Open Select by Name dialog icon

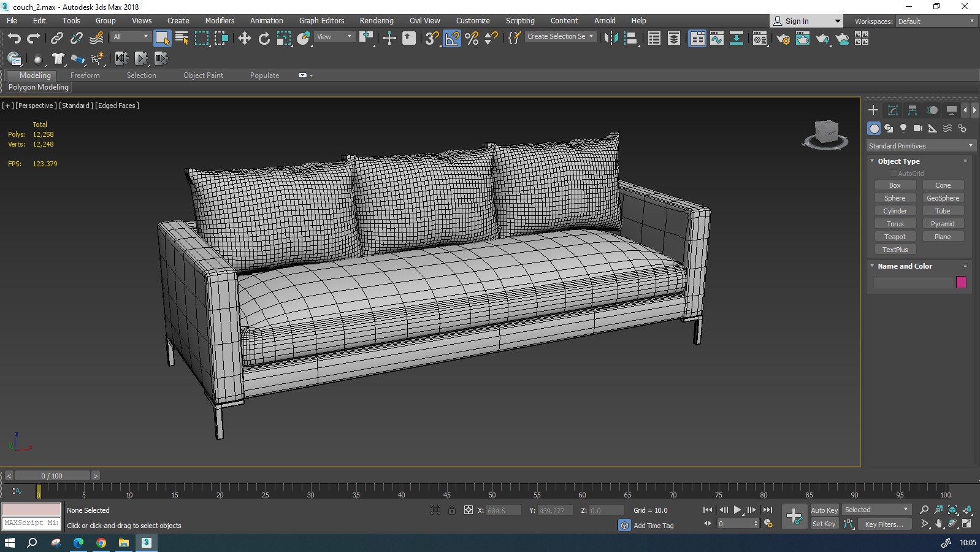(x=182, y=38)
